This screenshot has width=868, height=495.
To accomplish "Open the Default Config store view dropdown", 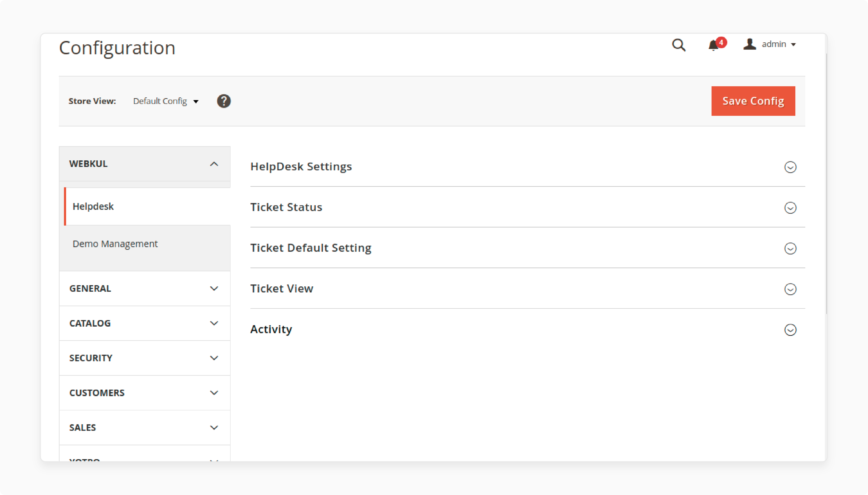I will tap(166, 101).
